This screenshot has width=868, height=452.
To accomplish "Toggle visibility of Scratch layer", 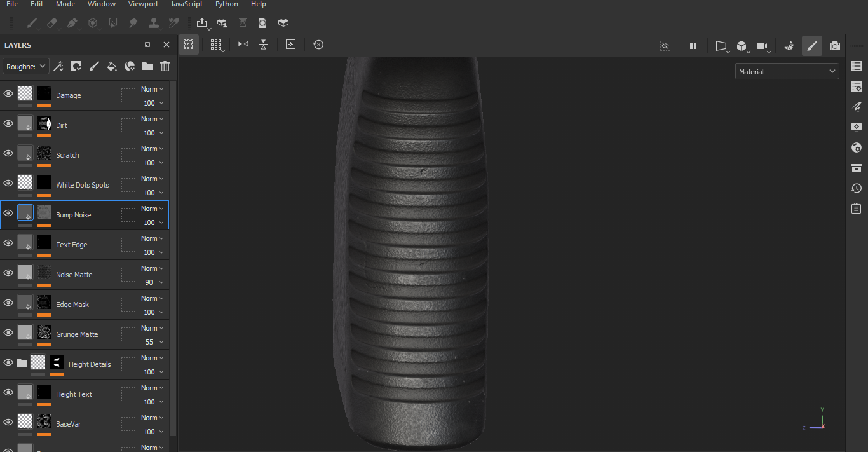I will point(8,153).
